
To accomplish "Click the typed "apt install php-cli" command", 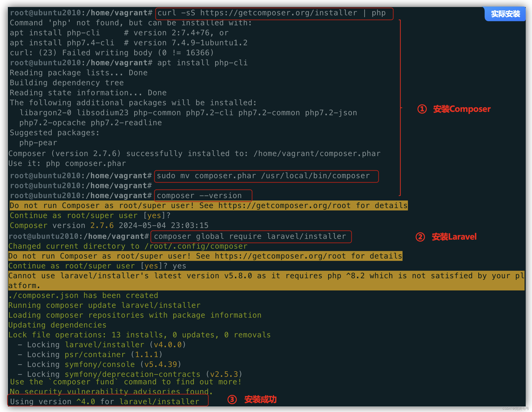I will [202, 63].
